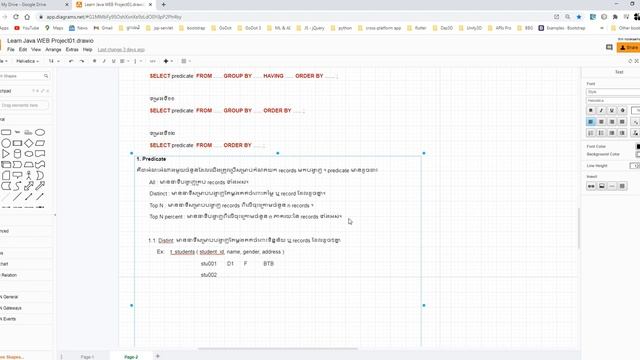640x360 pixels.
Task: Select the cloud shape in shapes palette
Action: (x=29, y=154)
